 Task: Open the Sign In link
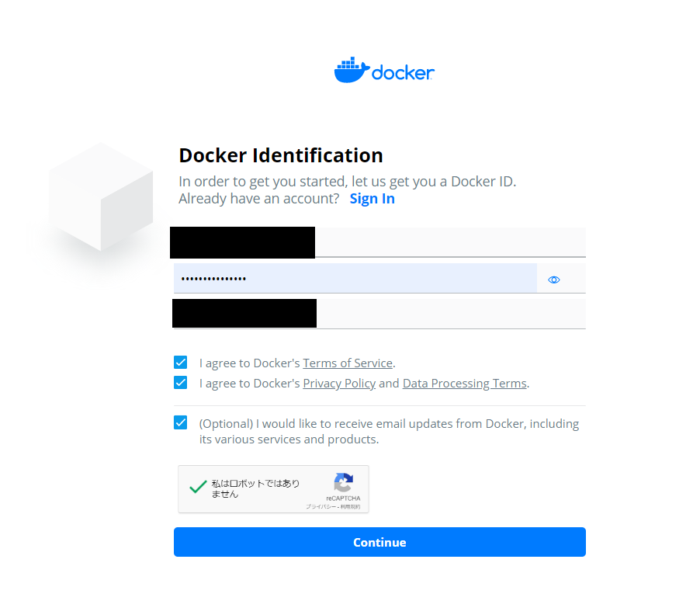(372, 199)
